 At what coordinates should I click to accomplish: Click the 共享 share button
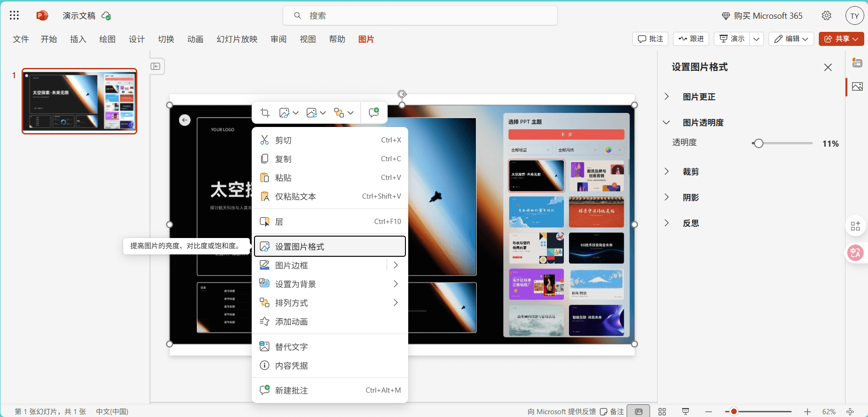(841, 39)
